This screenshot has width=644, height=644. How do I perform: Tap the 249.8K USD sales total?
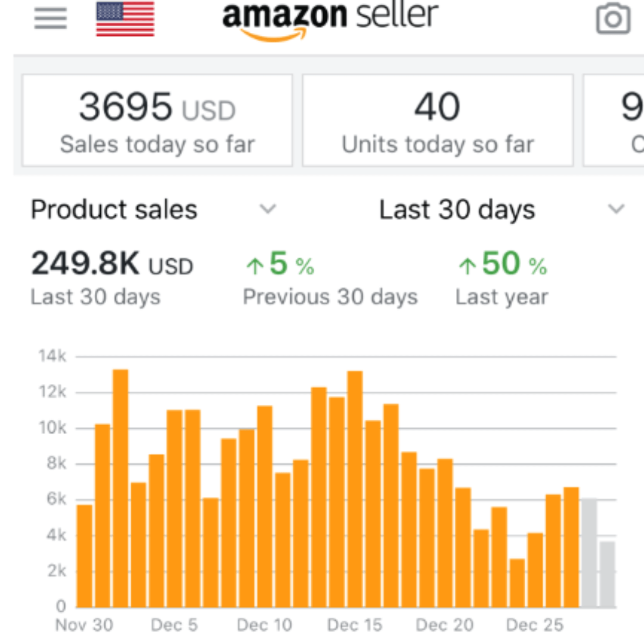tap(112, 264)
